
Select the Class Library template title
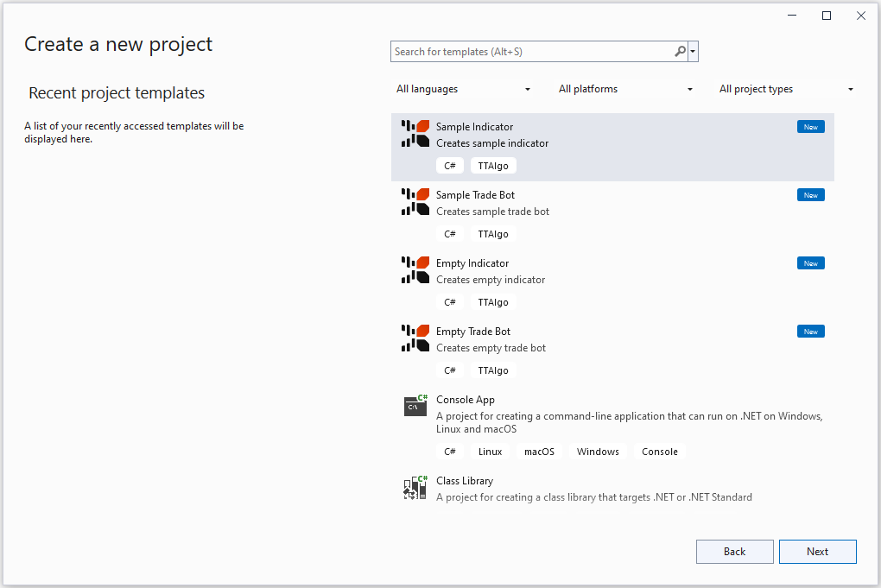[x=465, y=481]
